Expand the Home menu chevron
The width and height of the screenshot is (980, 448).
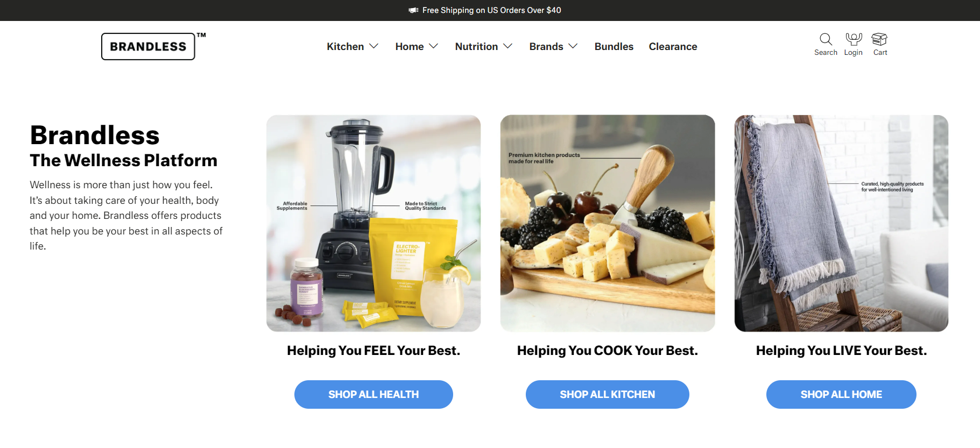point(433,46)
